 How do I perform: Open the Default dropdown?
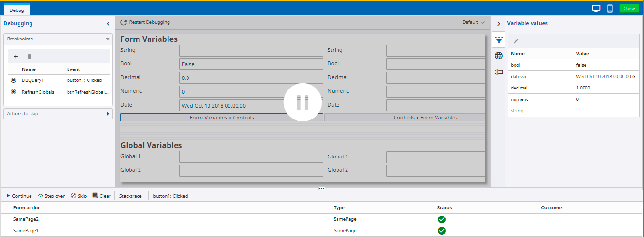coord(473,22)
